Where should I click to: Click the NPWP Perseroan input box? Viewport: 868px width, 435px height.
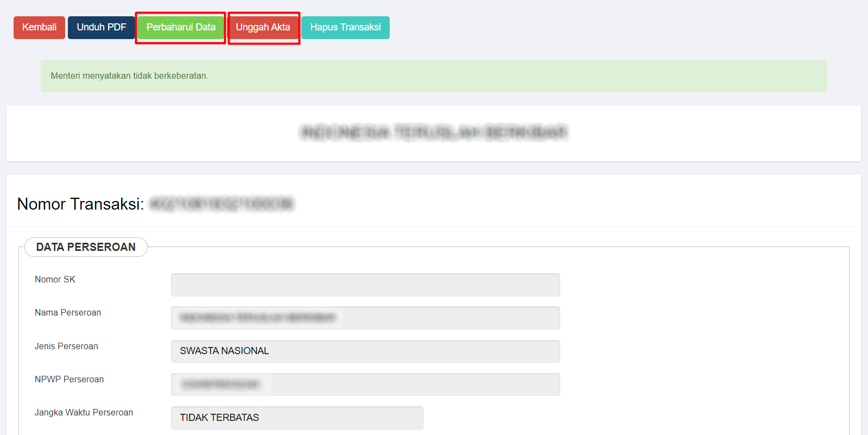click(365, 384)
